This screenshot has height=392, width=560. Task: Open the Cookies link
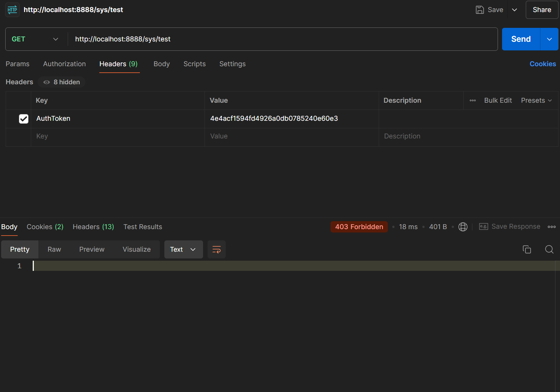542,64
